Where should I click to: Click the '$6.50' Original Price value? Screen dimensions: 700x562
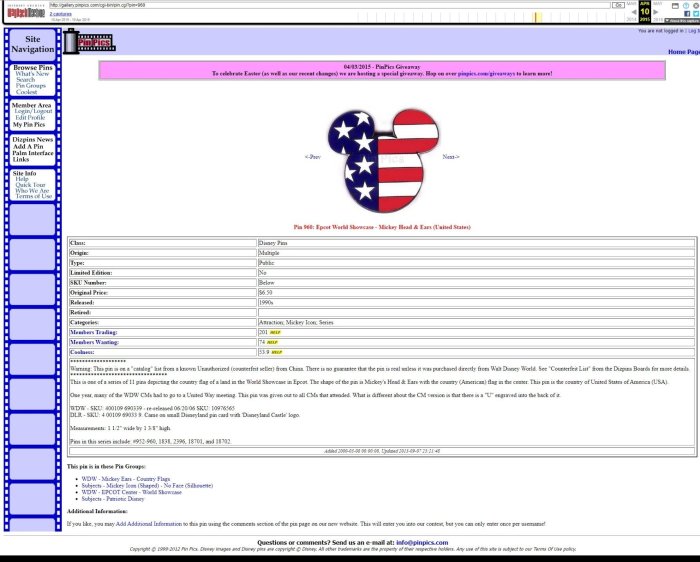point(265,293)
